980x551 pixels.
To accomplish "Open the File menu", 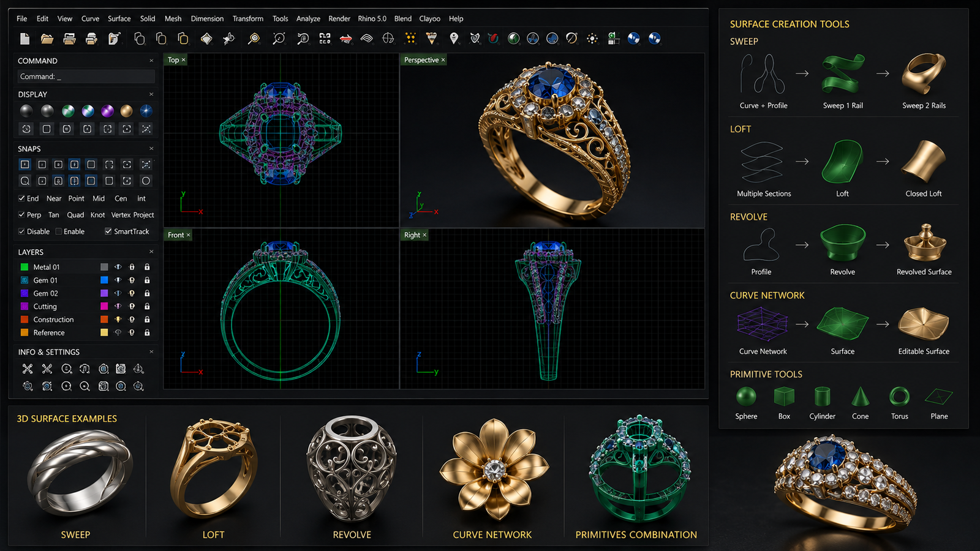I will pos(22,19).
